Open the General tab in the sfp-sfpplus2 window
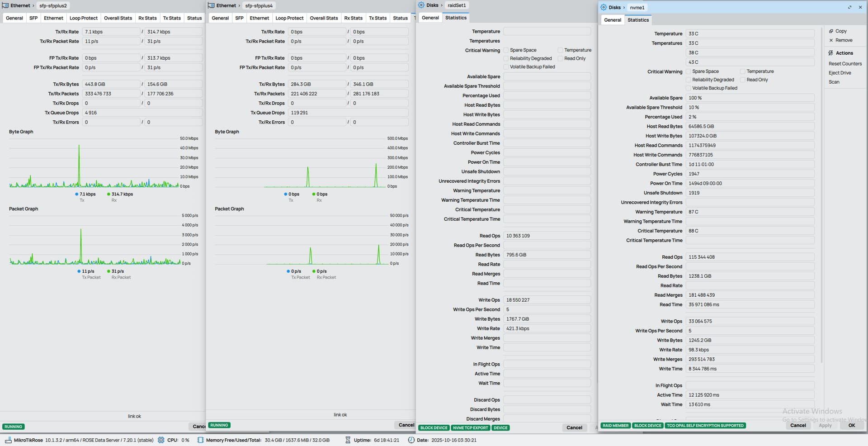The image size is (868, 446). point(14,18)
